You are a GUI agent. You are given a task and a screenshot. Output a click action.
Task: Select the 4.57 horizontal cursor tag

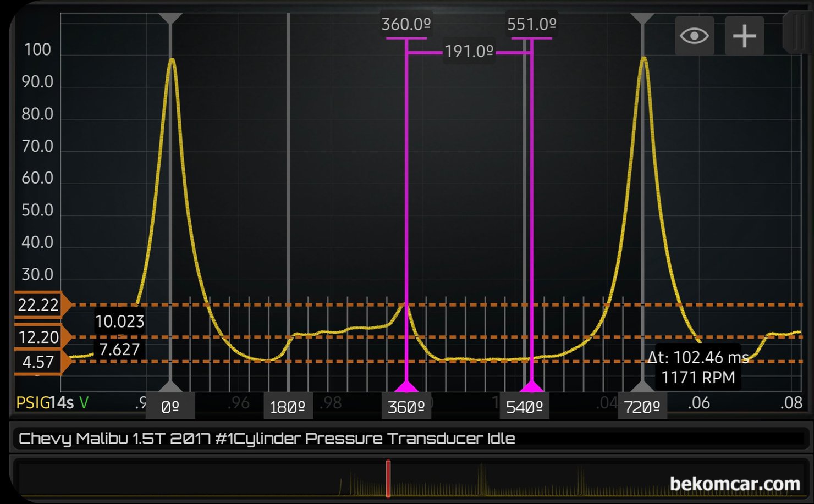38,362
